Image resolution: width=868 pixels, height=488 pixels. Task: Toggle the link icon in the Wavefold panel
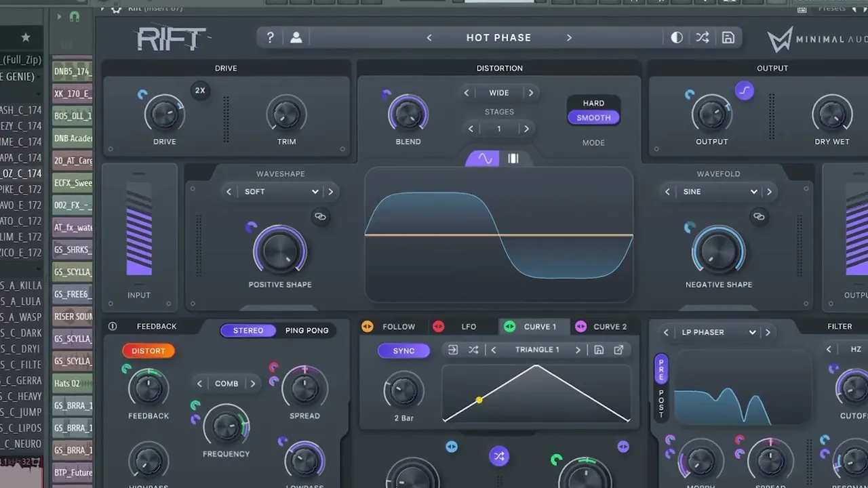pyautogui.click(x=759, y=217)
